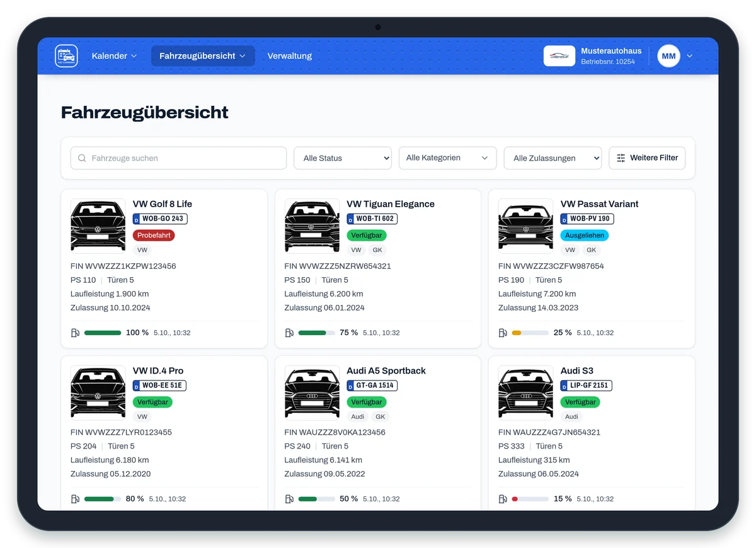Click license plate WOB-PV 190
This screenshot has height=548, width=756.
(x=587, y=219)
